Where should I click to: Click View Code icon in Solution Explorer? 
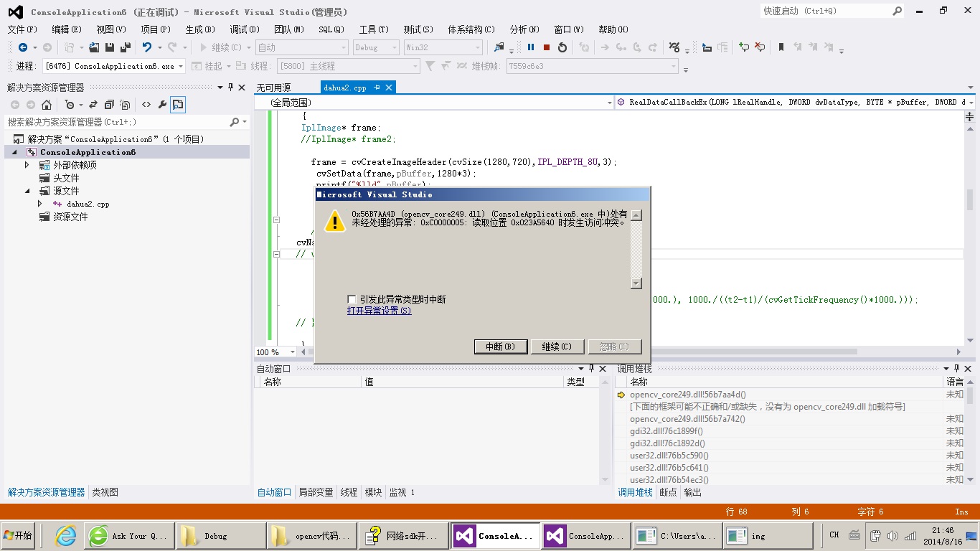pos(146,105)
